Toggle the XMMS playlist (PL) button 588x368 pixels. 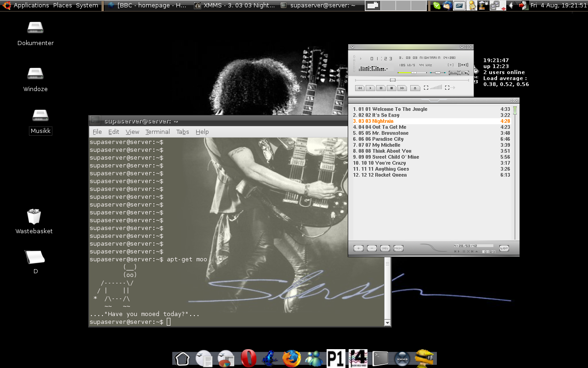tap(464, 73)
